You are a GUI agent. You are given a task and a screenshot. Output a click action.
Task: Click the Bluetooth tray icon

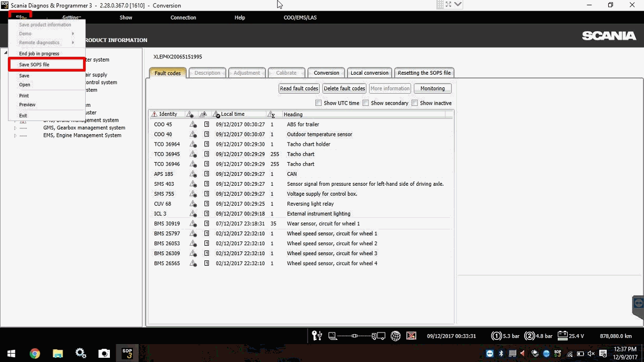(501, 354)
